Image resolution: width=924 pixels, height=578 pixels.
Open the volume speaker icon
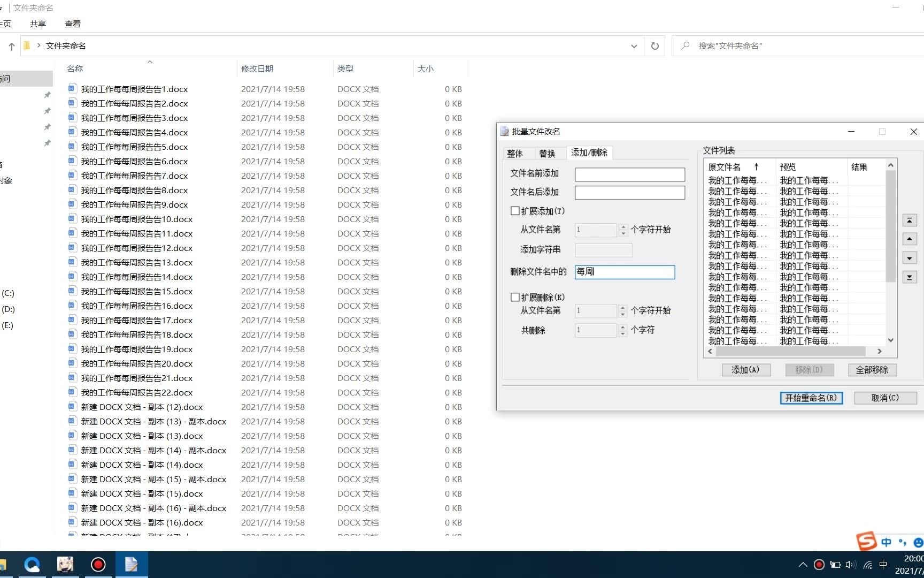(x=851, y=564)
